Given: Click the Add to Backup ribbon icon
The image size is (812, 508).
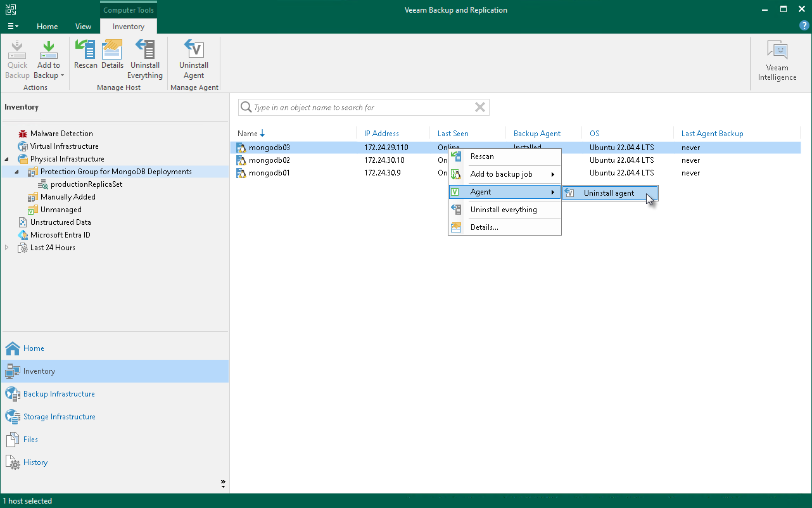Looking at the screenshot, I should click(x=49, y=49).
